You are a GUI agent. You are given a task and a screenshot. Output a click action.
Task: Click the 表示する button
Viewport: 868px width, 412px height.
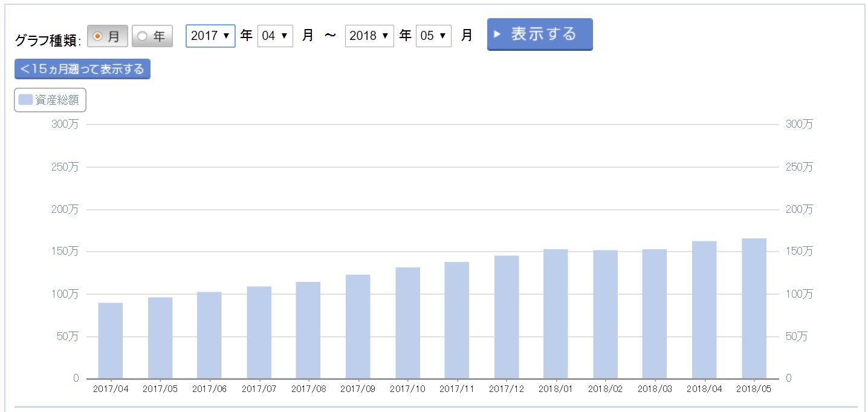coord(540,34)
